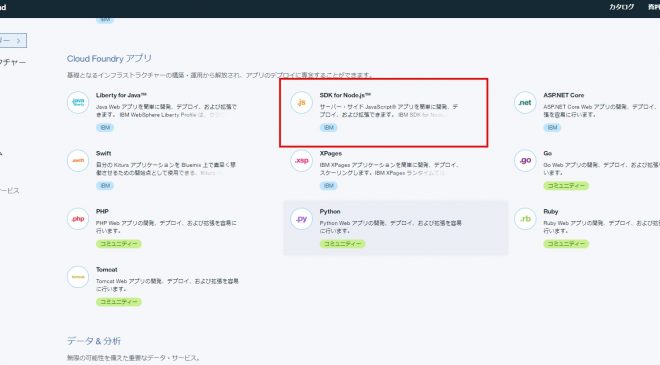
Task: Select the Tomcat runtime icon
Action: 78,277
